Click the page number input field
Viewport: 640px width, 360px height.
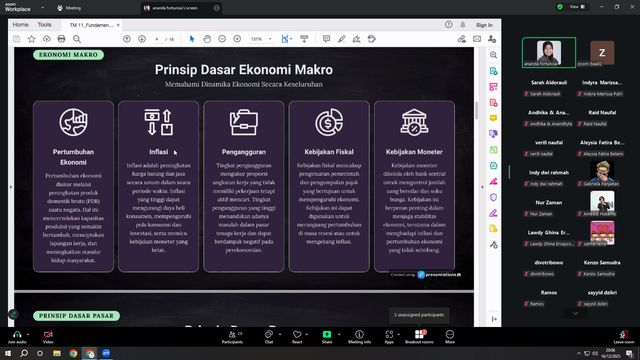(157, 39)
